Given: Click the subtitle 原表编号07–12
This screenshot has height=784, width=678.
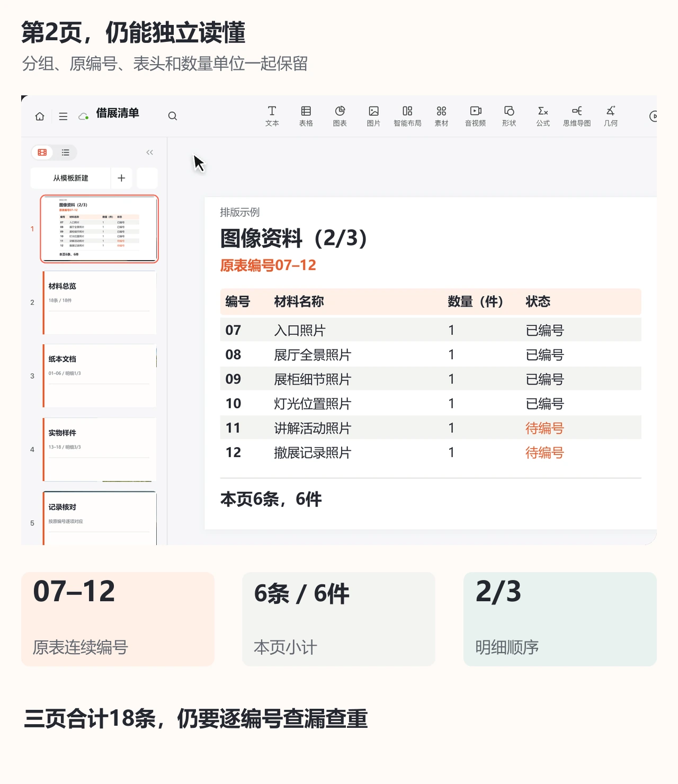Looking at the screenshot, I should pyautogui.click(x=268, y=265).
